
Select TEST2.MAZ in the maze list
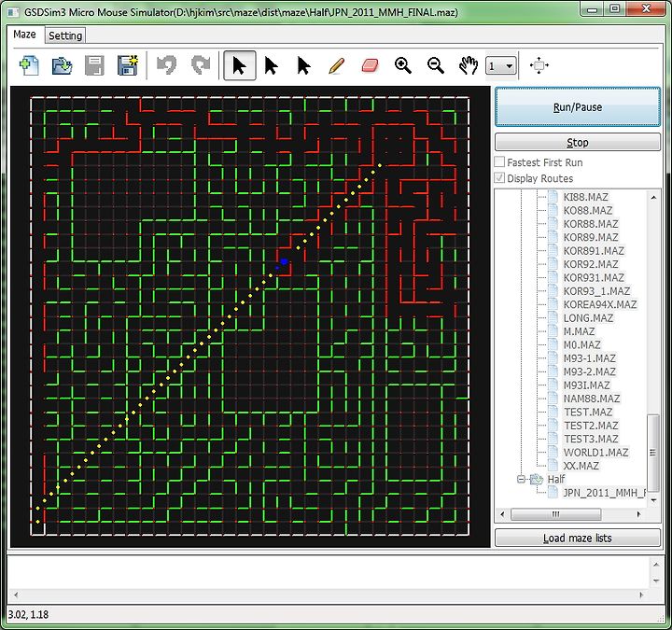pyautogui.click(x=591, y=426)
